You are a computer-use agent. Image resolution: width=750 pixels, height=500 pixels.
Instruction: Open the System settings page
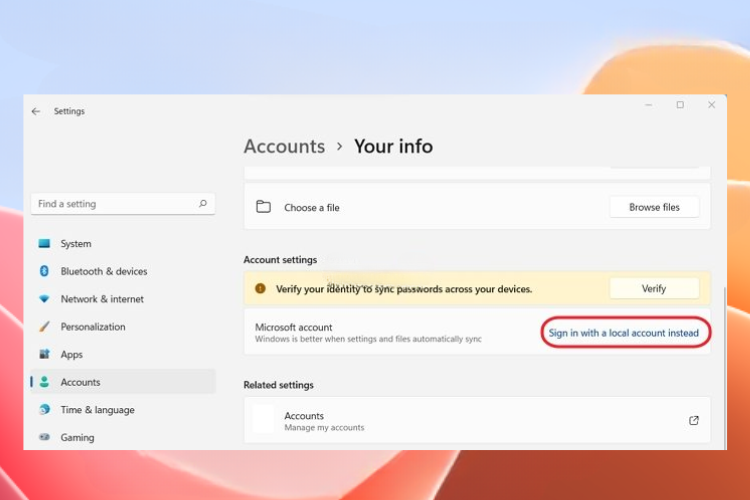point(123,244)
